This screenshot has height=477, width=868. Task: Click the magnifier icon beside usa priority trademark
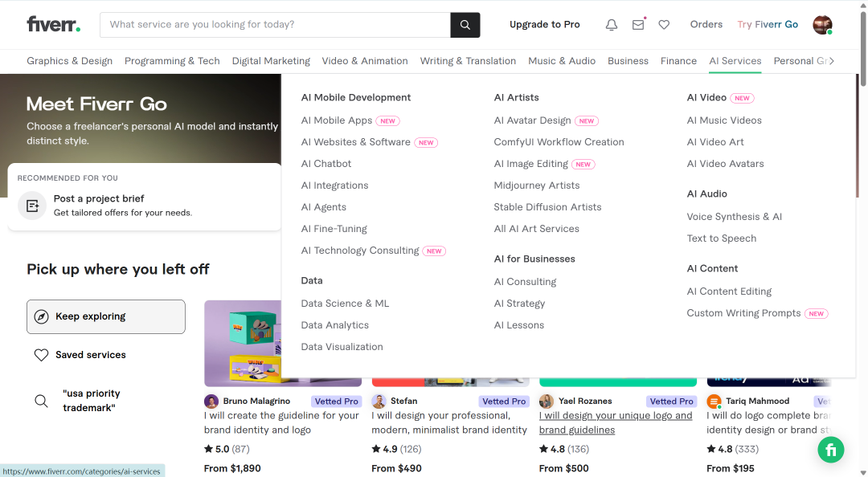click(x=42, y=401)
